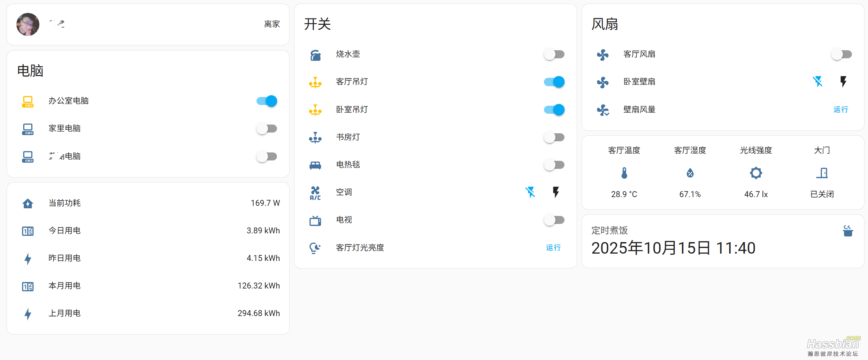868x360 pixels.
Task: Click the 空调 A/C icon
Action: point(315,193)
